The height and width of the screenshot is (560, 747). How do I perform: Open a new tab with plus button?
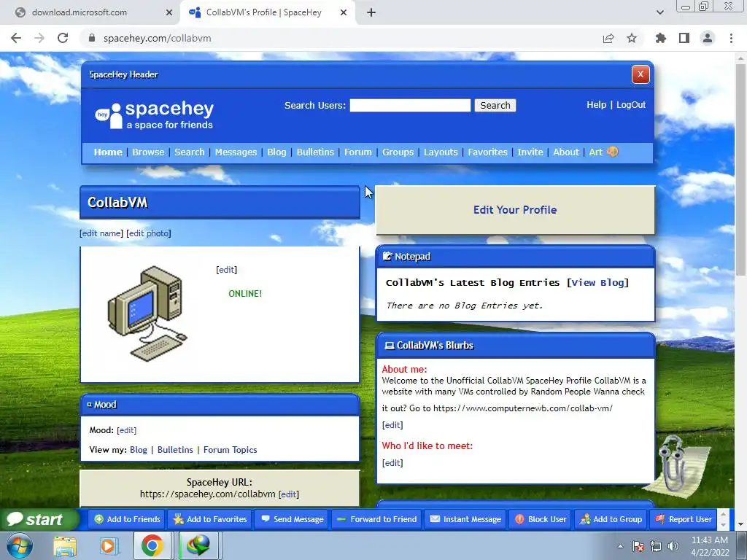pyautogui.click(x=371, y=12)
